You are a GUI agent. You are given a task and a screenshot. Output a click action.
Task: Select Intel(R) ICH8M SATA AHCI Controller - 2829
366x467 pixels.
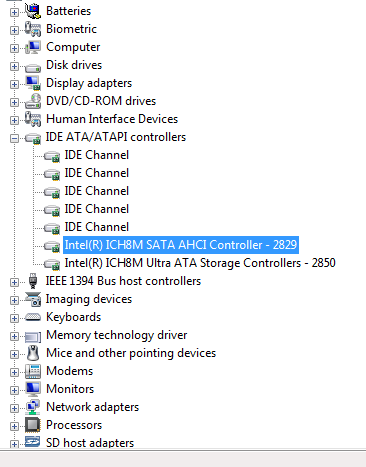(181, 245)
